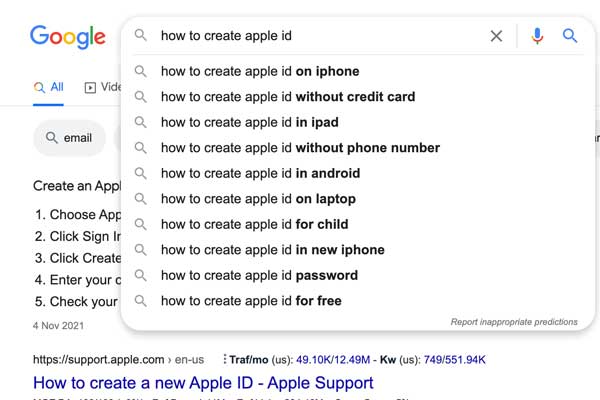
Task: Click magnifier icon left of search query
Action: coord(140,35)
